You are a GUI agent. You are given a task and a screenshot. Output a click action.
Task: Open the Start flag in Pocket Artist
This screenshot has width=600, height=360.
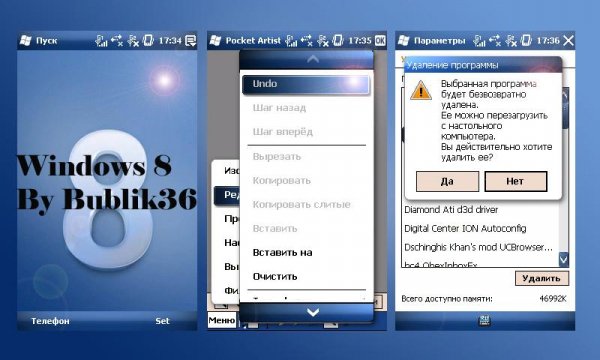point(215,40)
